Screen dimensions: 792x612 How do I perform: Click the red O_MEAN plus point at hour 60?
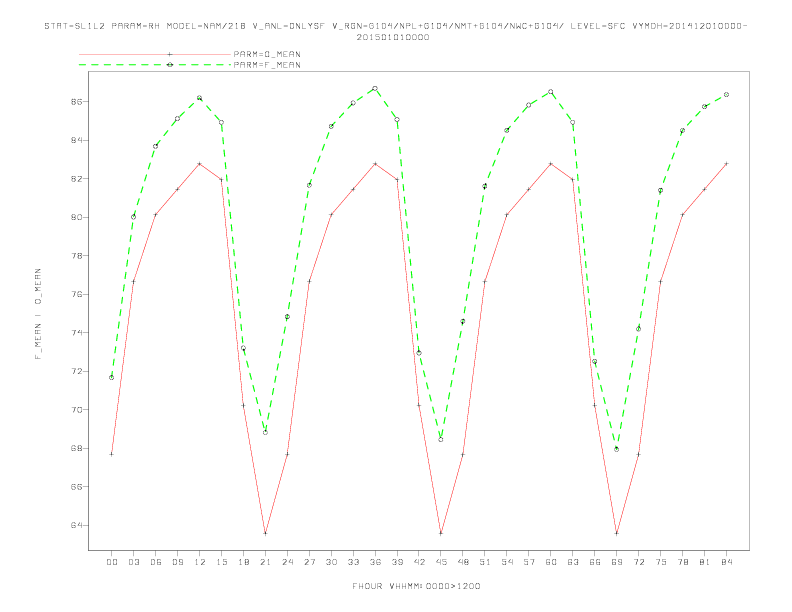pos(551,164)
